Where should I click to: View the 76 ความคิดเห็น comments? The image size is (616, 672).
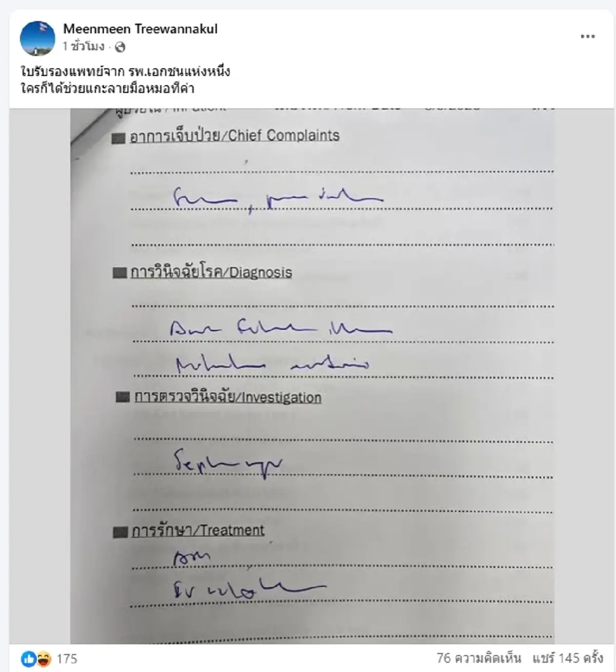(478, 658)
